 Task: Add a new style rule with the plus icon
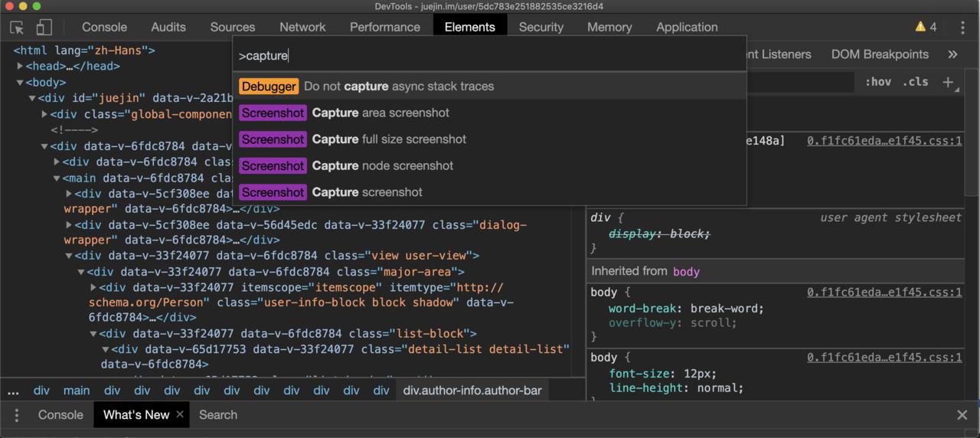(948, 82)
